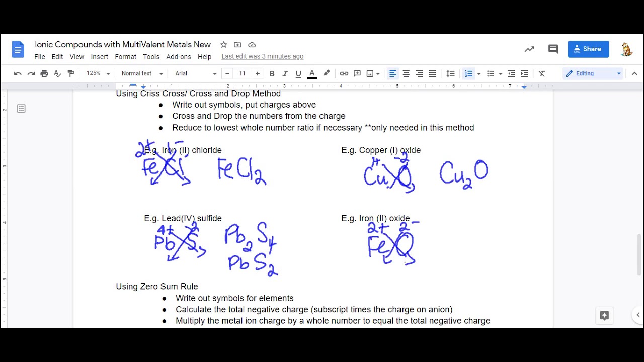This screenshot has height=362, width=644.
Task: Click the document title to rename it
Action: pyautogui.click(x=123, y=45)
